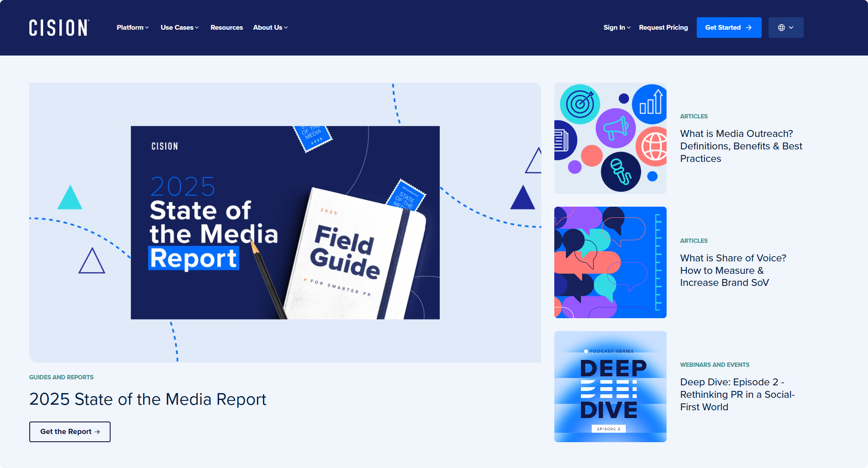This screenshot has height=468, width=868.
Task: Click the Platform menu chevron
Action: pos(147,28)
